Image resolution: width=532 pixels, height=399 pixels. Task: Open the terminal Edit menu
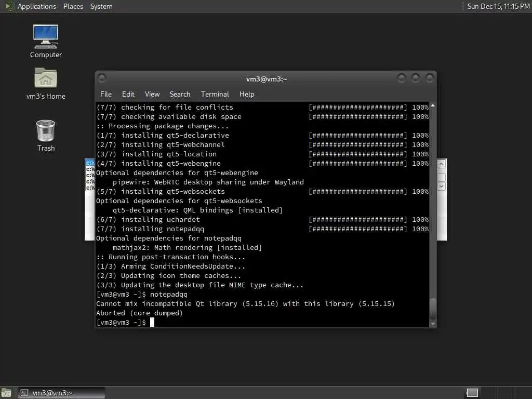click(x=128, y=95)
